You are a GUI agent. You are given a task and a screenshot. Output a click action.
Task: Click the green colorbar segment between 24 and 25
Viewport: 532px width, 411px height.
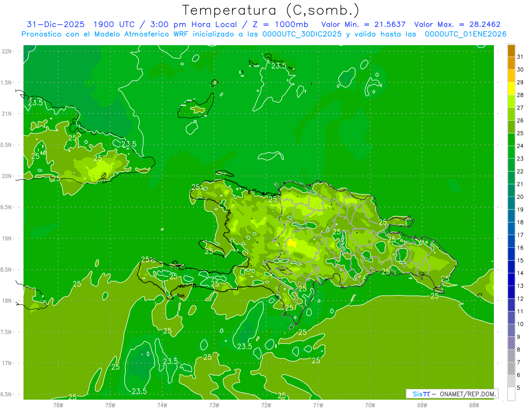coord(511,140)
